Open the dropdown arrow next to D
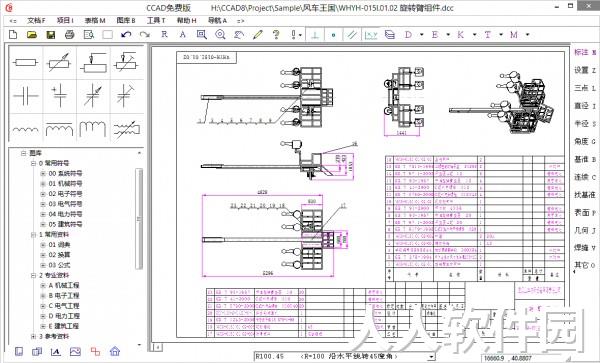This screenshot has height=363, width=600. [x=422, y=35]
